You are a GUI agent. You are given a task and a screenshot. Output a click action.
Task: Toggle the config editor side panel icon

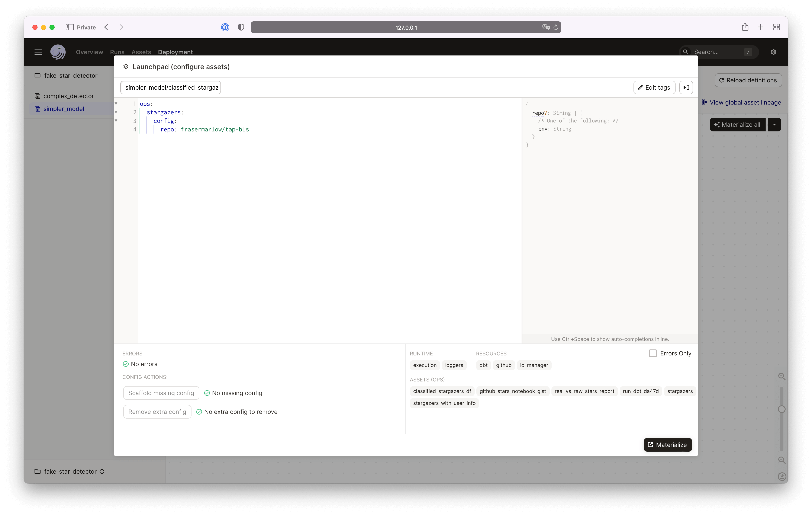pyautogui.click(x=686, y=87)
